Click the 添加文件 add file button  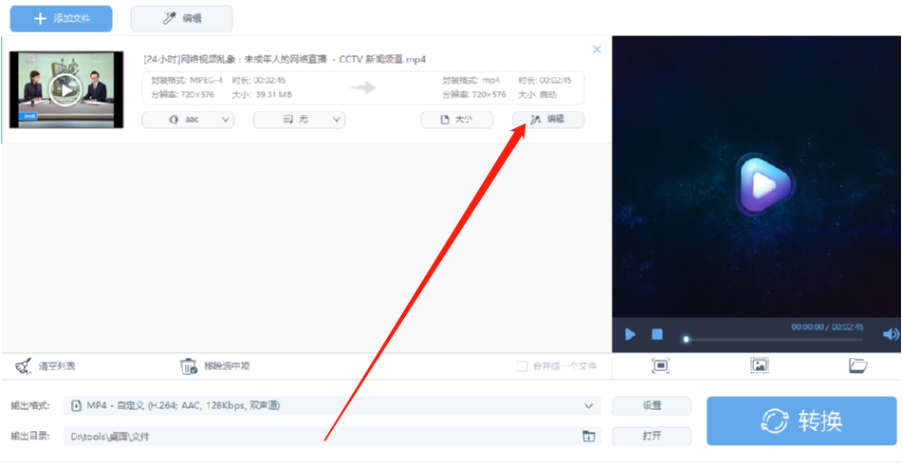tap(61, 18)
